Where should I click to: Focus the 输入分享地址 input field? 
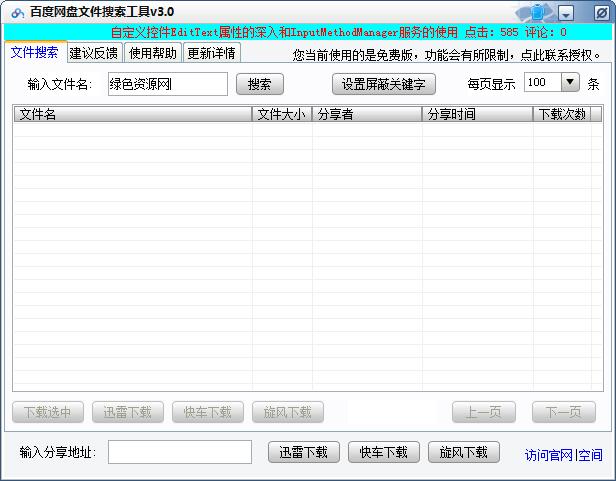click(x=180, y=452)
